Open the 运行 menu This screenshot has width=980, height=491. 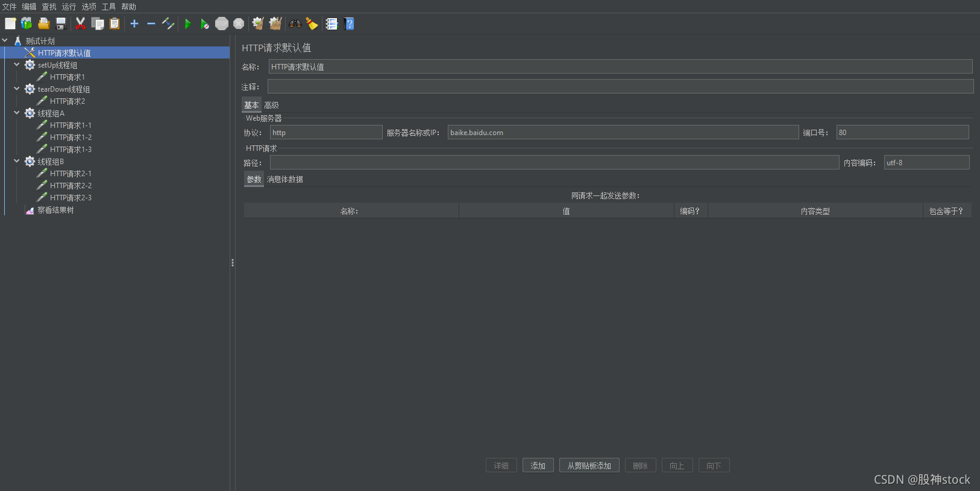click(69, 7)
